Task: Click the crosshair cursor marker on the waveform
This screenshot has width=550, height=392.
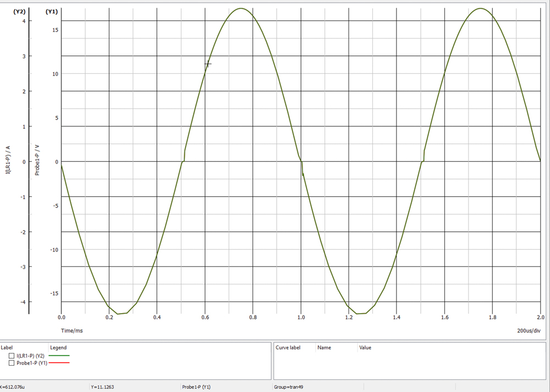Action: pos(208,64)
